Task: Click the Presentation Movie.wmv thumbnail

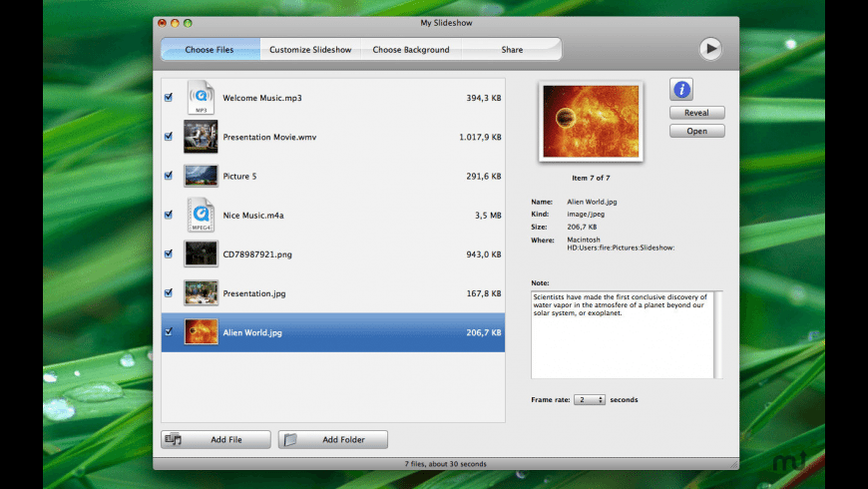Action: pyautogui.click(x=201, y=137)
